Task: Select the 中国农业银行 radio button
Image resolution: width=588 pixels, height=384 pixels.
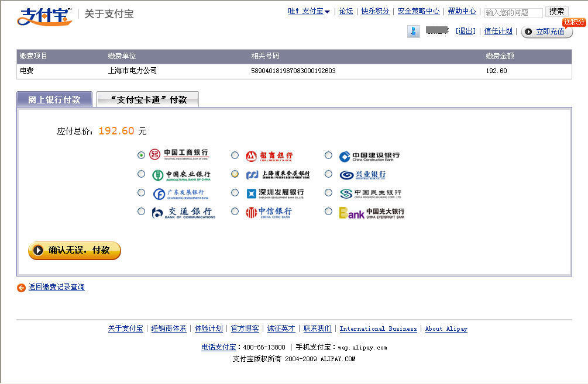Action: coord(141,174)
